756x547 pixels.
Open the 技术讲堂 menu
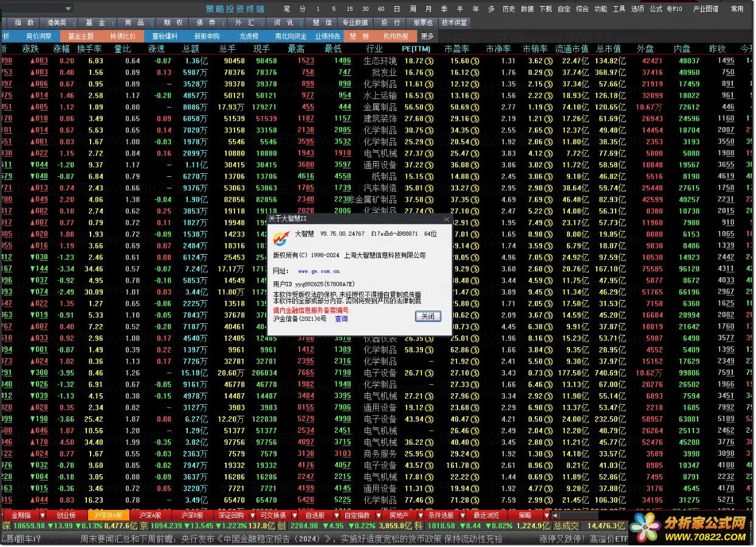(x=454, y=22)
